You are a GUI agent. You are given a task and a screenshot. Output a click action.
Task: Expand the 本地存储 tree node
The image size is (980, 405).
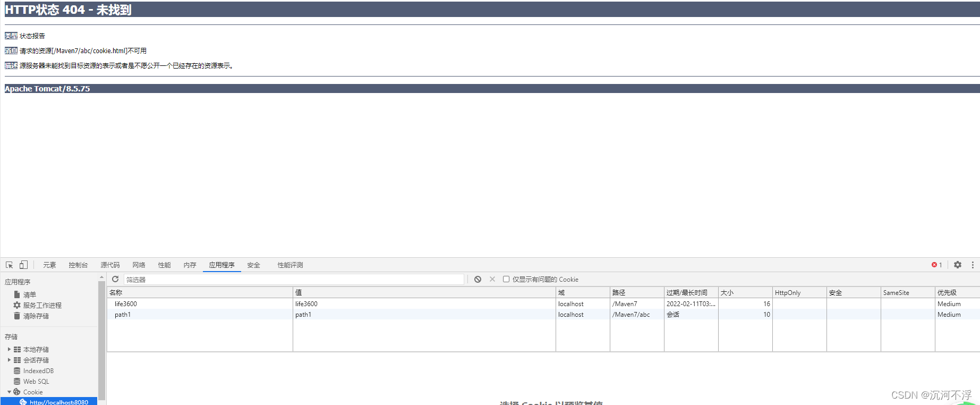9,349
